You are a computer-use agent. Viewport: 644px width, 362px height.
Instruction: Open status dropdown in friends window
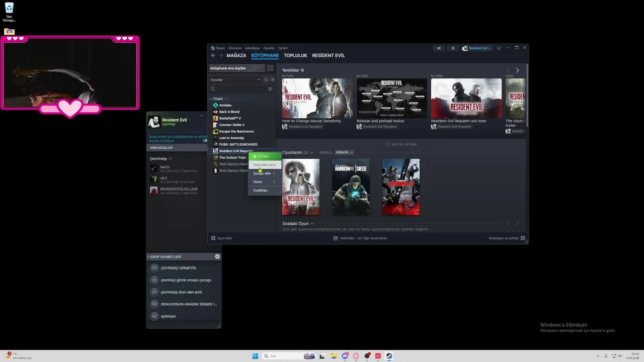point(189,120)
